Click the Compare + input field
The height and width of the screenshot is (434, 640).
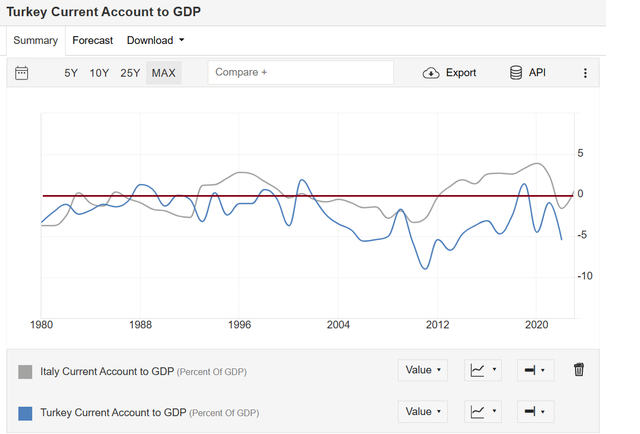[x=301, y=73]
